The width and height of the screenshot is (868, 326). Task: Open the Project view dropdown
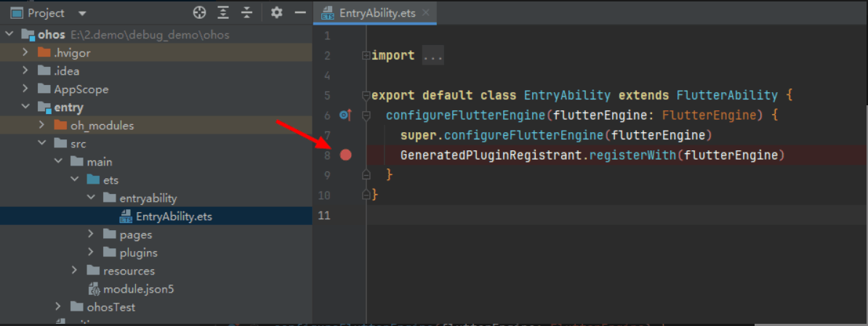pos(82,13)
